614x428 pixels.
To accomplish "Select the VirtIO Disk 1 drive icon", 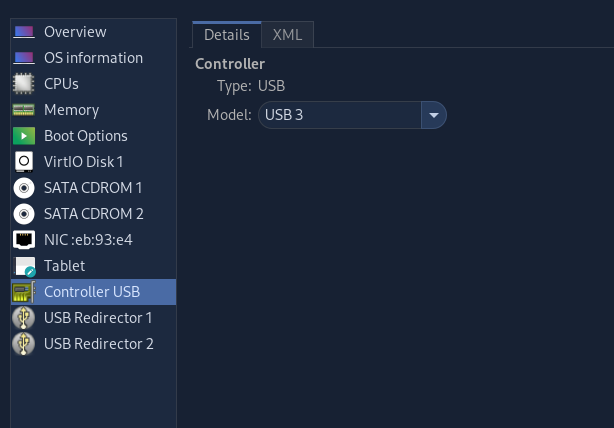I will (x=24, y=162).
